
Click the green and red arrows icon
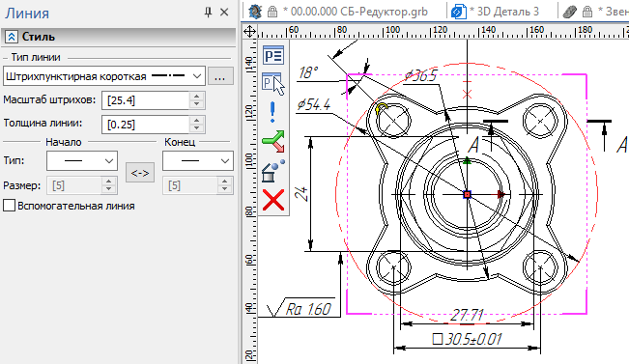pos(273,141)
